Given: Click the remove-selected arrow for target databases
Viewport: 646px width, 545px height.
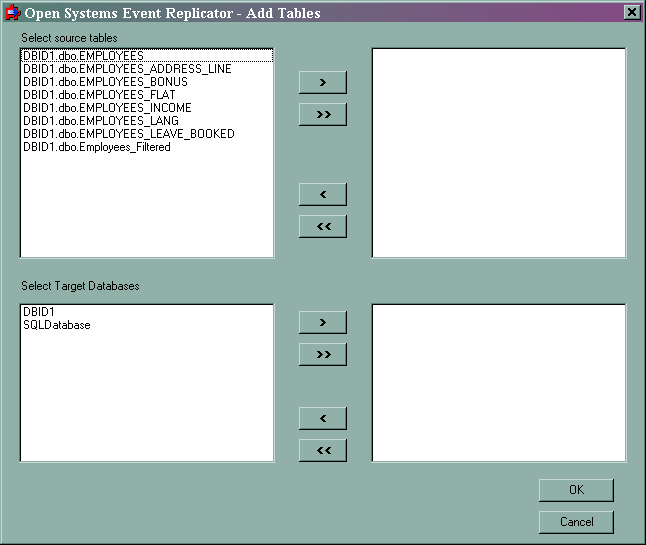Looking at the screenshot, I should pyautogui.click(x=322, y=418).
